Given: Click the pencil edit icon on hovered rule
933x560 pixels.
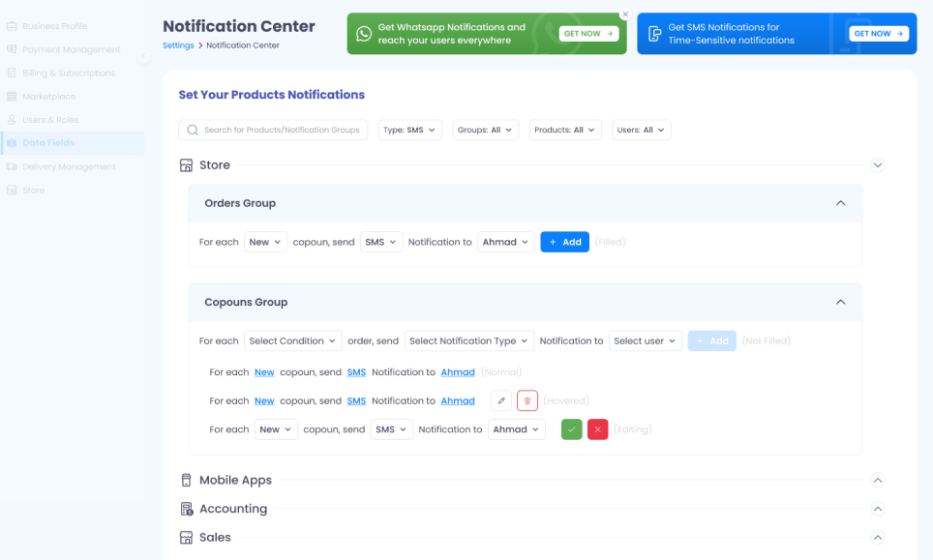Looking at the screenshot, I should pos(501,400).
